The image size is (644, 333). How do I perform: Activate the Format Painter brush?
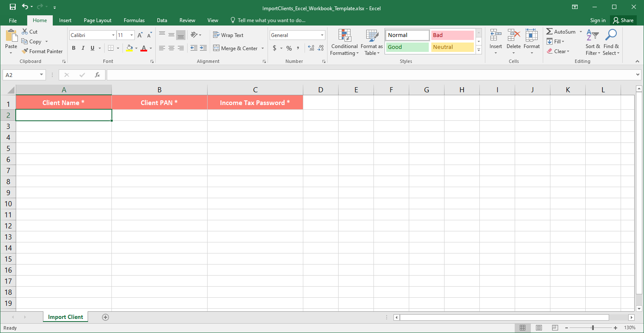coord(42,51)
